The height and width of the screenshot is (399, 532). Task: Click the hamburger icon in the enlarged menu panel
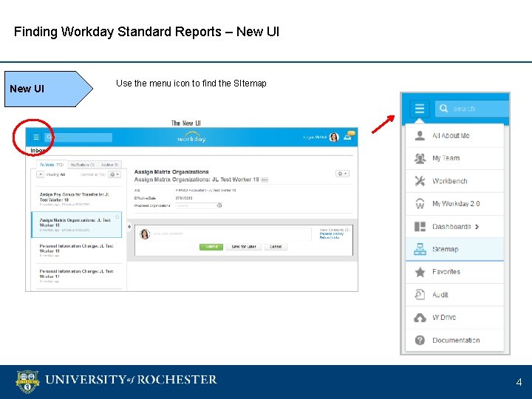tap(420, 109)
